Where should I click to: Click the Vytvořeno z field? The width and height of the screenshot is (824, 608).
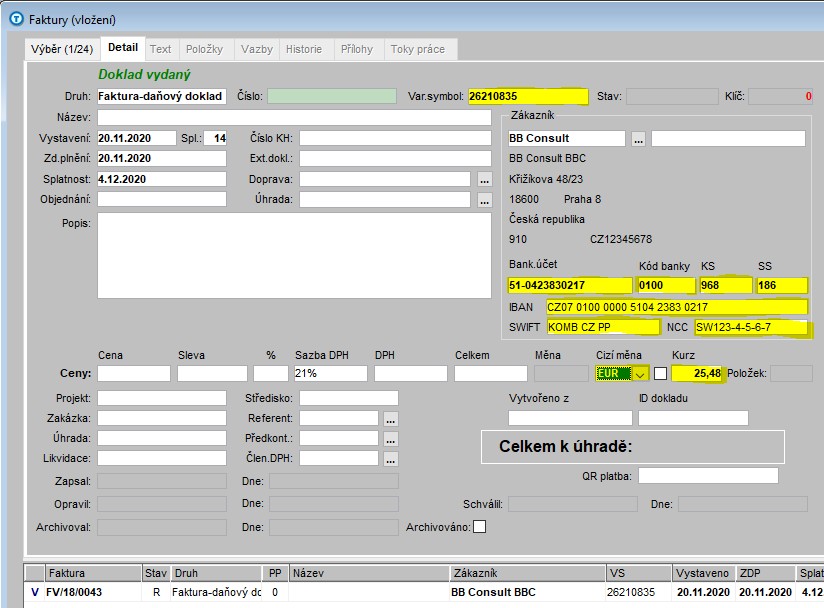point(570,418)
